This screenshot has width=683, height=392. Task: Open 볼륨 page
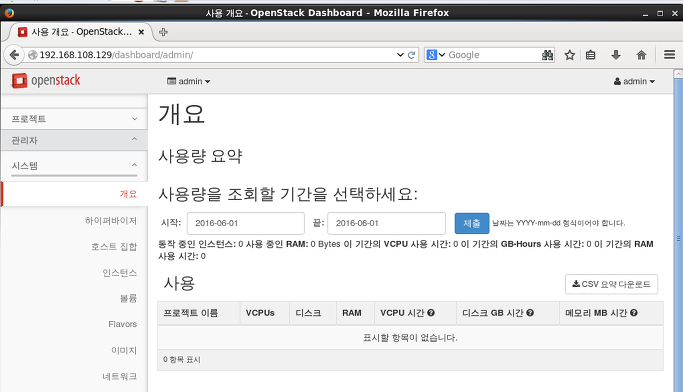coord(128,298)
